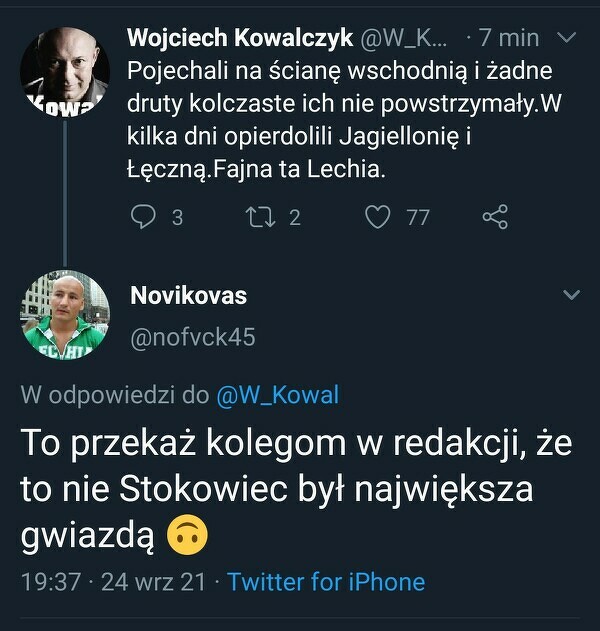Image resolution: width=600 pixels, height=631 pixels.
Task: Click the '19:37 · 24 wrz 21' timestamp
Action: point(116,582)
